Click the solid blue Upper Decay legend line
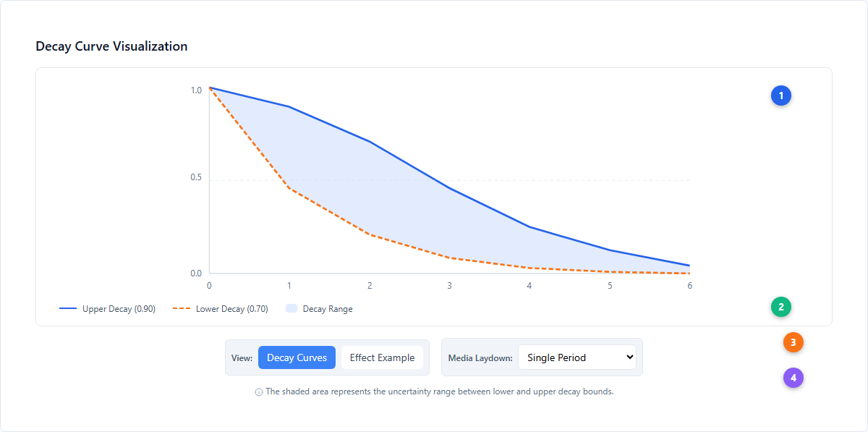The height and width of the screenshot is (432, 868). click(x=68, y=309)
